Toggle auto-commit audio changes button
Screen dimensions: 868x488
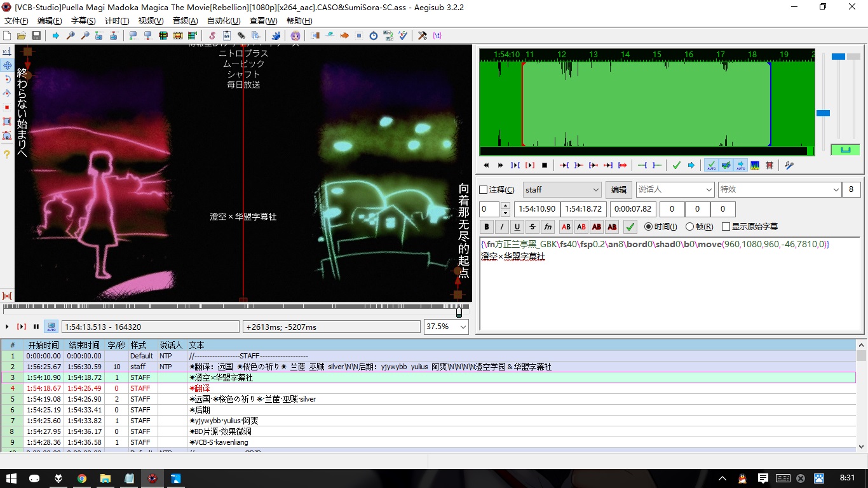coord(712,165)
